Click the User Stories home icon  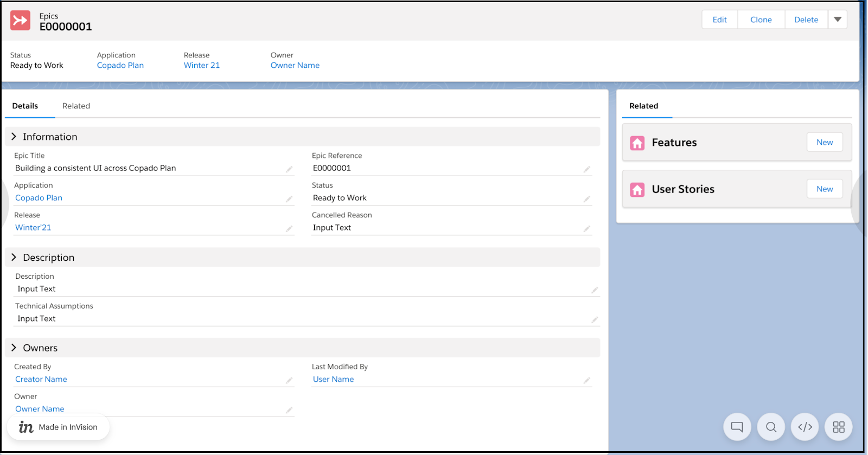point(637,189)
